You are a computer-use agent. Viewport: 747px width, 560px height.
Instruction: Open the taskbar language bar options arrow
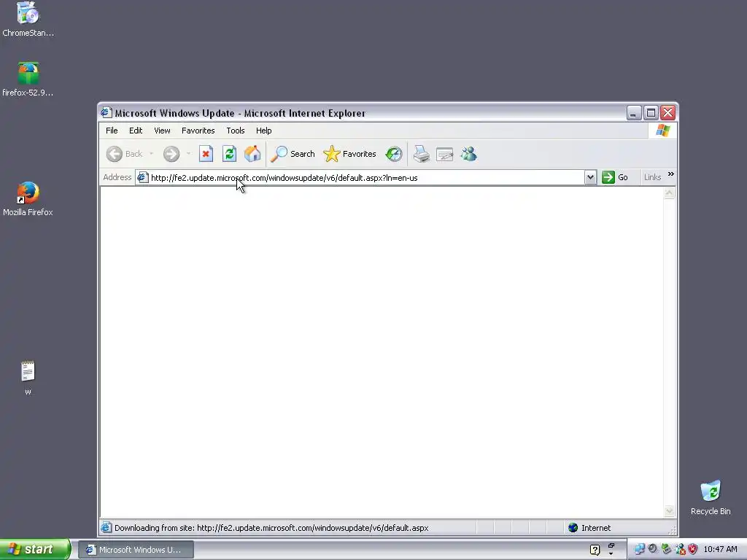coord(611,554)
